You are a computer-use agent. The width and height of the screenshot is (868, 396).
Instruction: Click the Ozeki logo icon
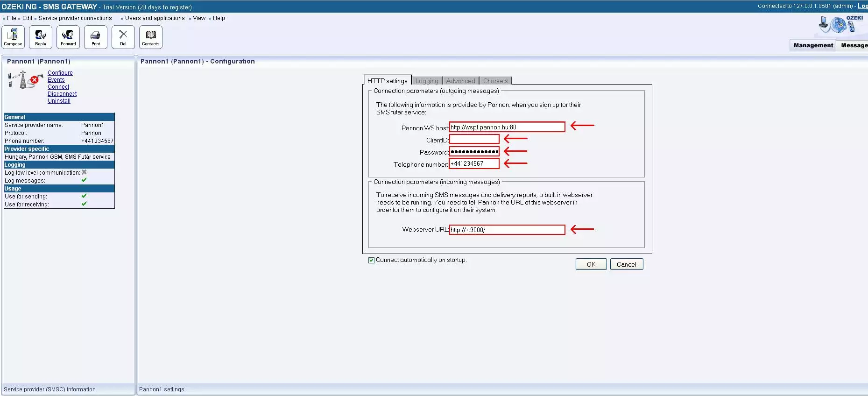841,25
